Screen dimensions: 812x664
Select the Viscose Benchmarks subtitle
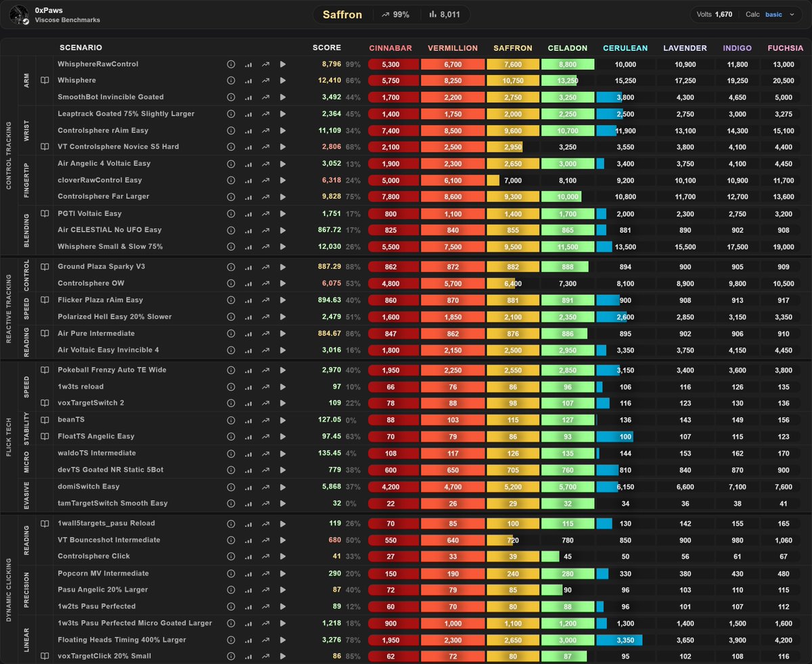[x=68, y=20]
